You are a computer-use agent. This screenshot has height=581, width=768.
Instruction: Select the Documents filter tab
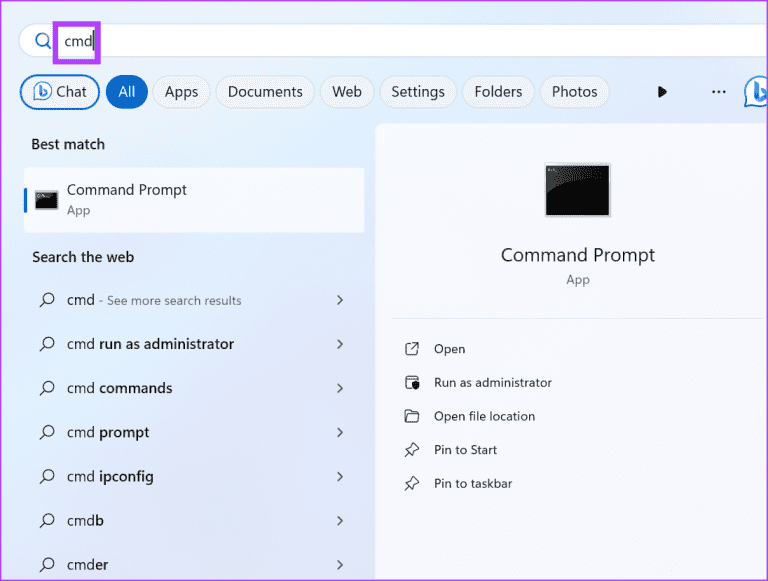click(265, 92)
